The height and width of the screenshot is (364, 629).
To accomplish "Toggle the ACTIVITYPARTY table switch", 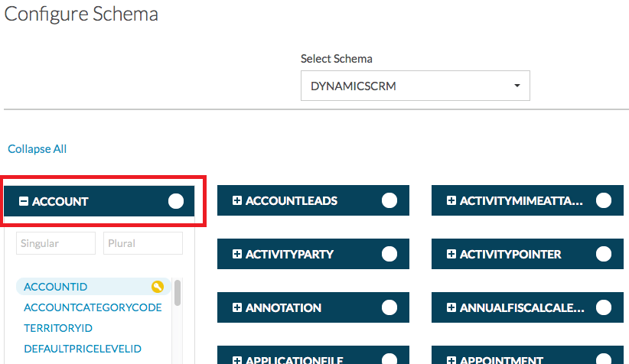I will pos(389,254).
